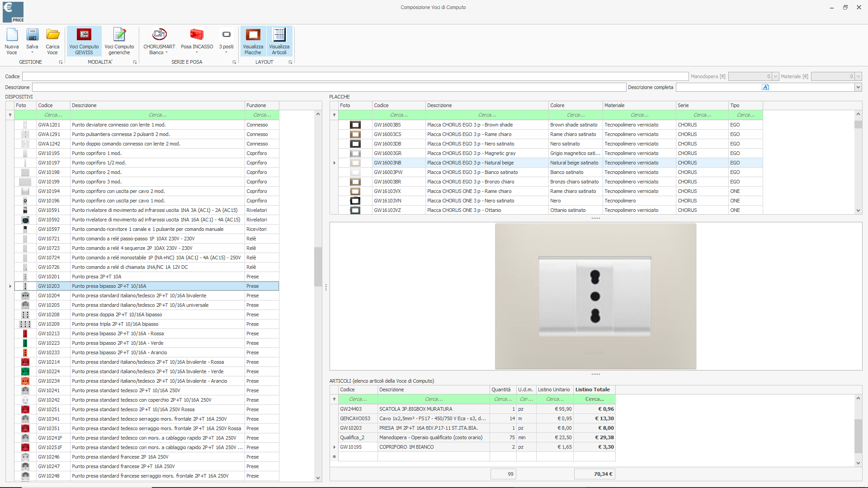Open MODALITA' group dialog launcher
This screenshot has height=488, width=868.
pos(135,62)
